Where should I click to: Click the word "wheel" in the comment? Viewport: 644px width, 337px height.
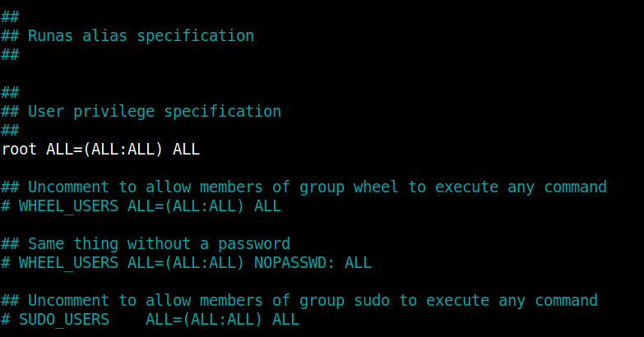click(376, 187)
